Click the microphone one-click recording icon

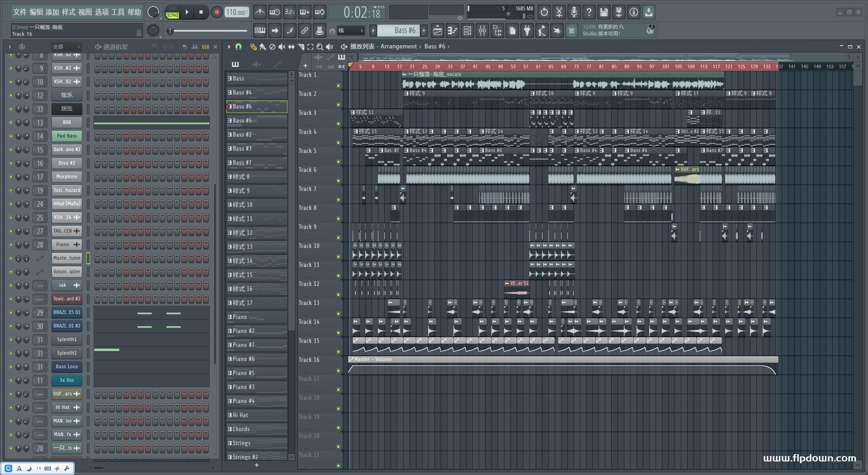(x=574, y=12)
